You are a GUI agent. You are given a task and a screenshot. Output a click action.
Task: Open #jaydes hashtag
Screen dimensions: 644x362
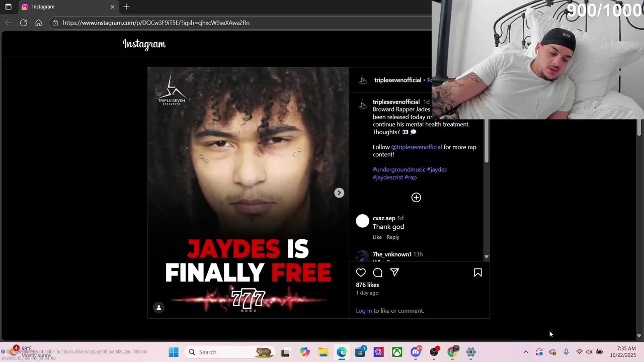pos(437,169)
